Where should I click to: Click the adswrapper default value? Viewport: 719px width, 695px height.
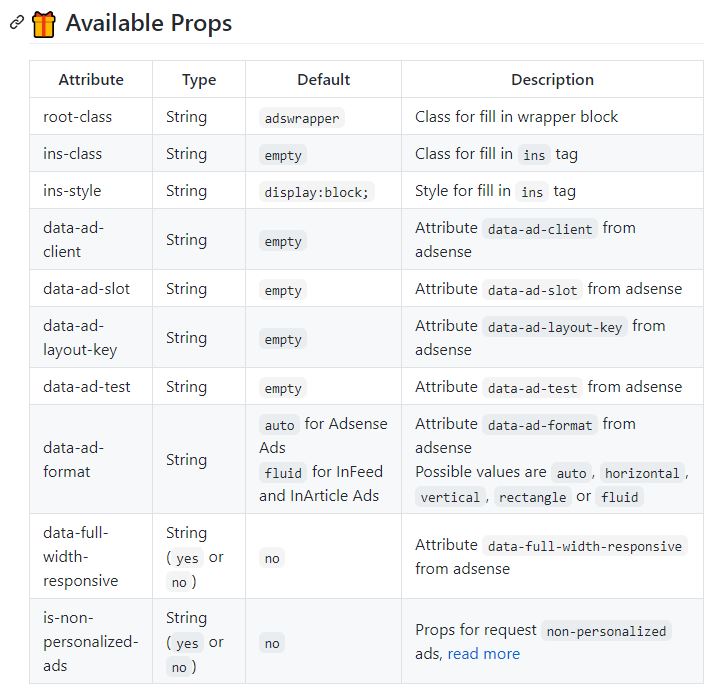click(302, 118)
